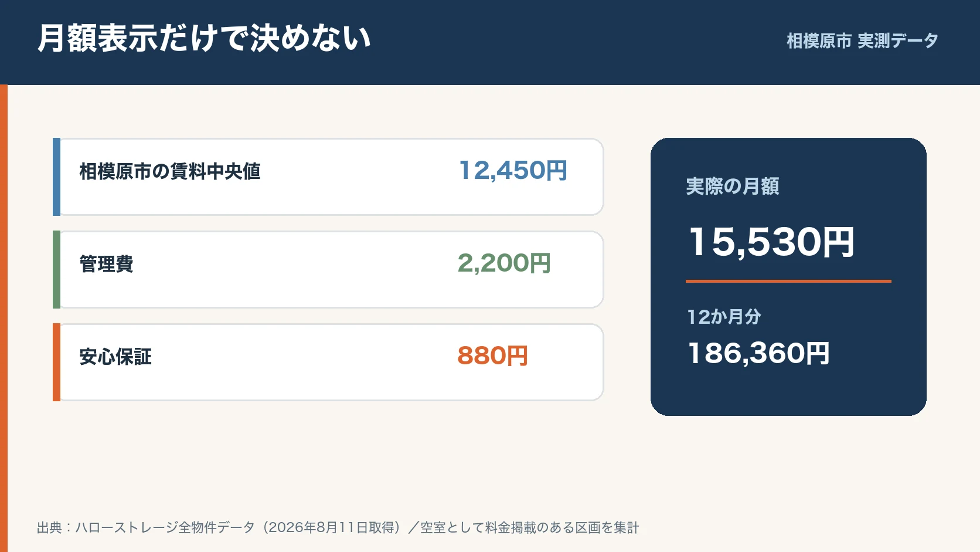Click the 相模原市の賃料中央値 label

point(170,171)
